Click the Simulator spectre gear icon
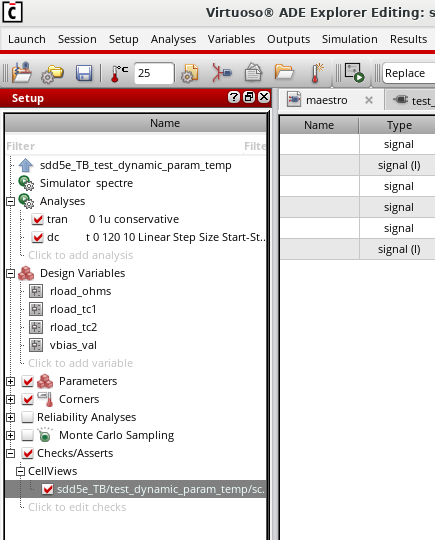The image size is (435, 540). click(26, 183)
